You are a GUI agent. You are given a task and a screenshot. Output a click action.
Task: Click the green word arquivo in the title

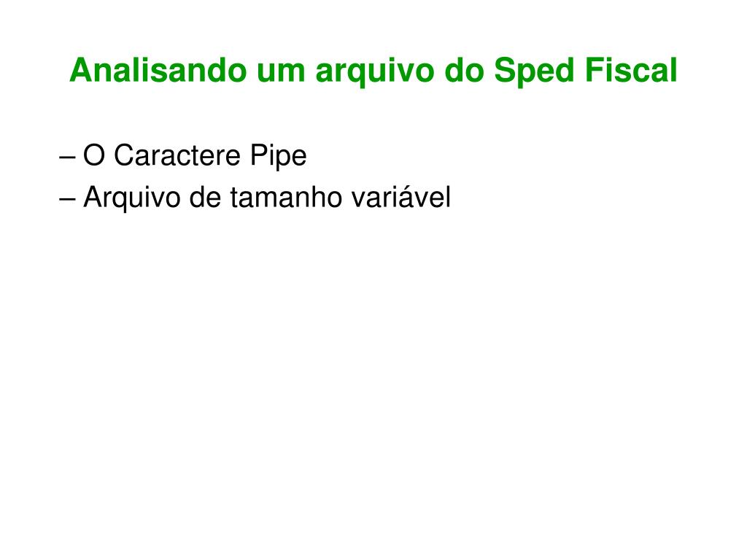pos(374,74)
